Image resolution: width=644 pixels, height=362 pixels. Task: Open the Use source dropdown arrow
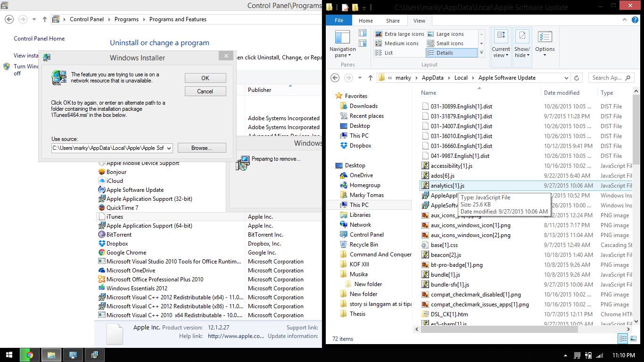[169, 148]
